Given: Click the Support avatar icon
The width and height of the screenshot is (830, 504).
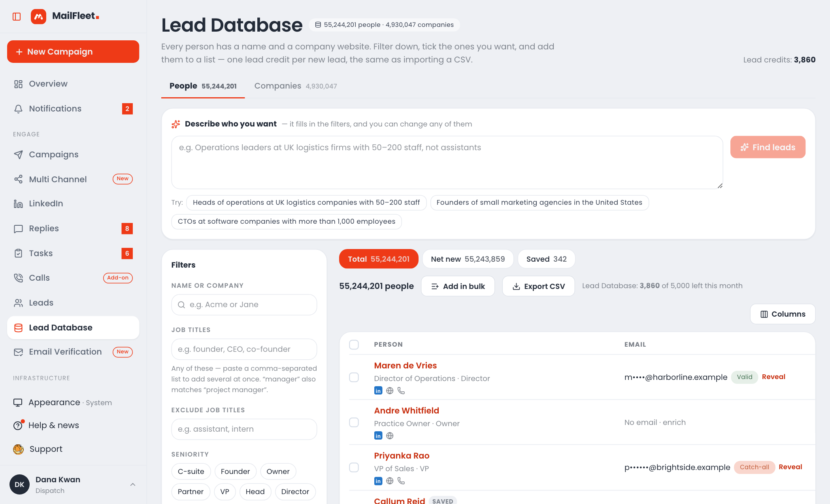Looking at the screenshot, I should coord(18,449).
